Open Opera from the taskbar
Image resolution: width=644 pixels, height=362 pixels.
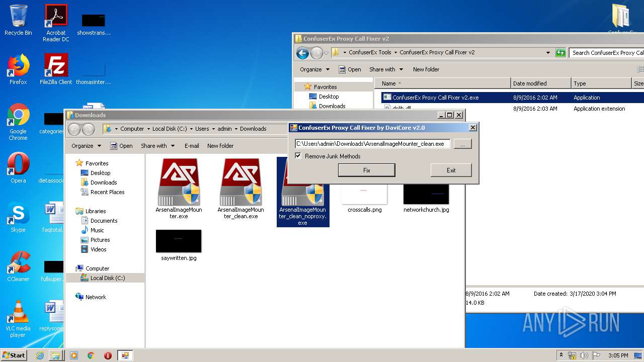108,355
